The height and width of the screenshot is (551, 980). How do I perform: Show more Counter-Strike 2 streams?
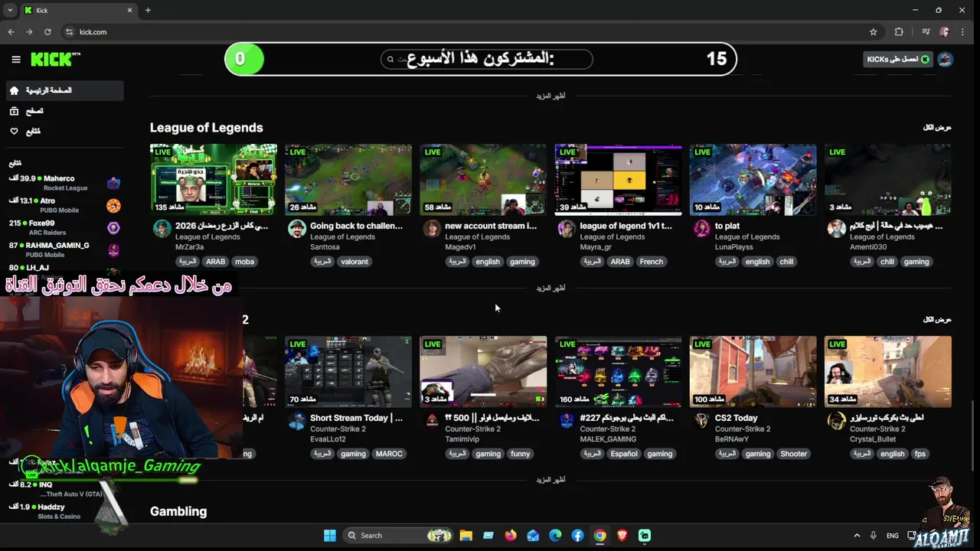(x=550, y=480)
